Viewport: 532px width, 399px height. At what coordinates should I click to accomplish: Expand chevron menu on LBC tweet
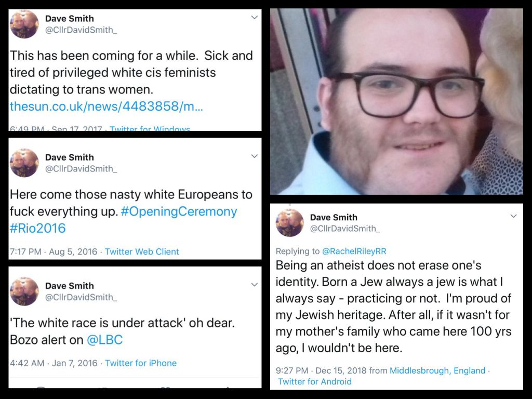(255, 285)
